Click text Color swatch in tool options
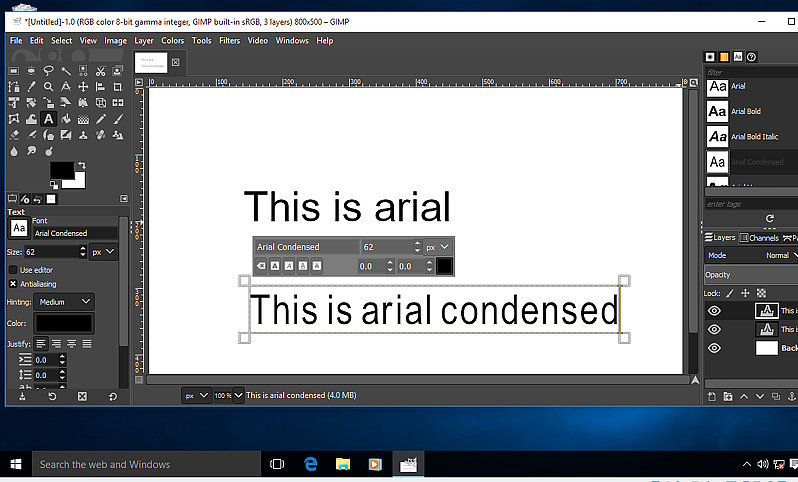The width and height of the screenshot is (798, 482). (64, 323)
